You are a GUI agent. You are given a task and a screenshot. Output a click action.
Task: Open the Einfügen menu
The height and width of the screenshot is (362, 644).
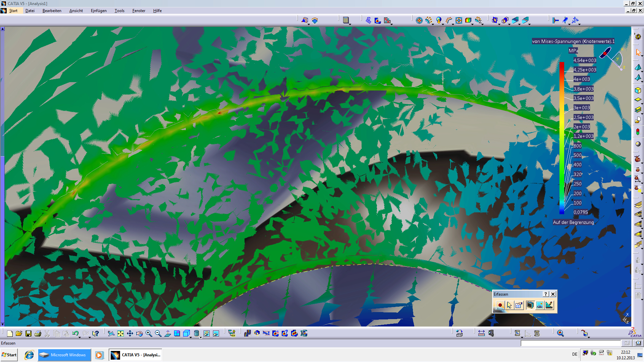(x=99, y=11)
